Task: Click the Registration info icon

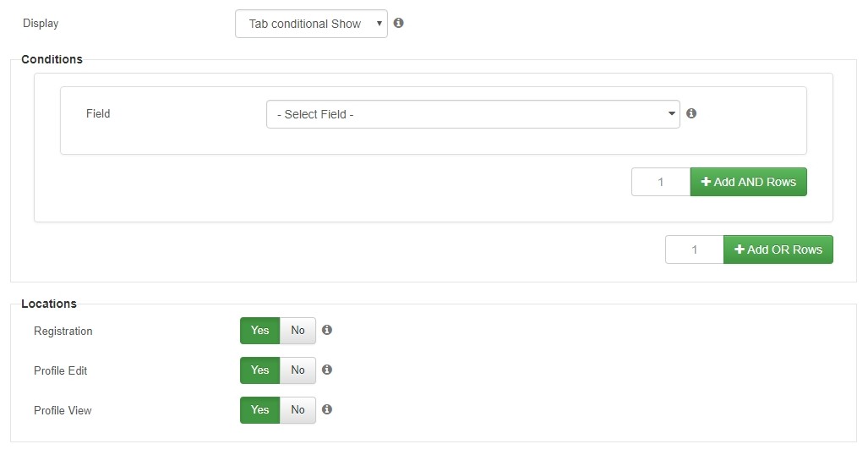Action: [327, 330]
